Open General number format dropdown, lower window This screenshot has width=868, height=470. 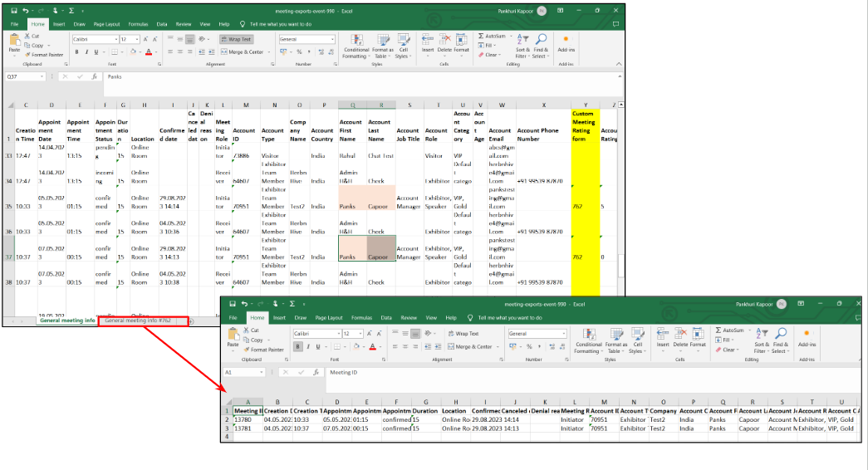(563, 333)
